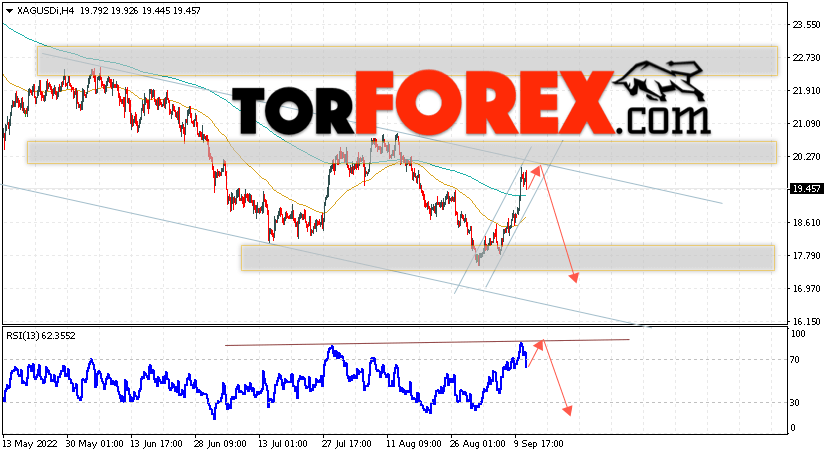Select the open value 19.792
Image resolution: width=828 pixels, height=455 pixels.
(94, 11)
